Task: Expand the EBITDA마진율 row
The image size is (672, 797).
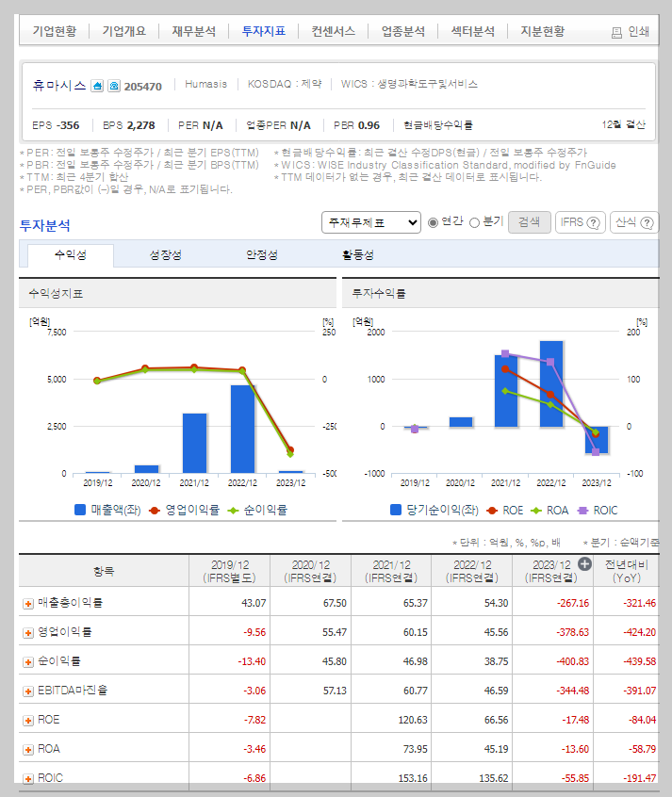Action: pos(28,691)
